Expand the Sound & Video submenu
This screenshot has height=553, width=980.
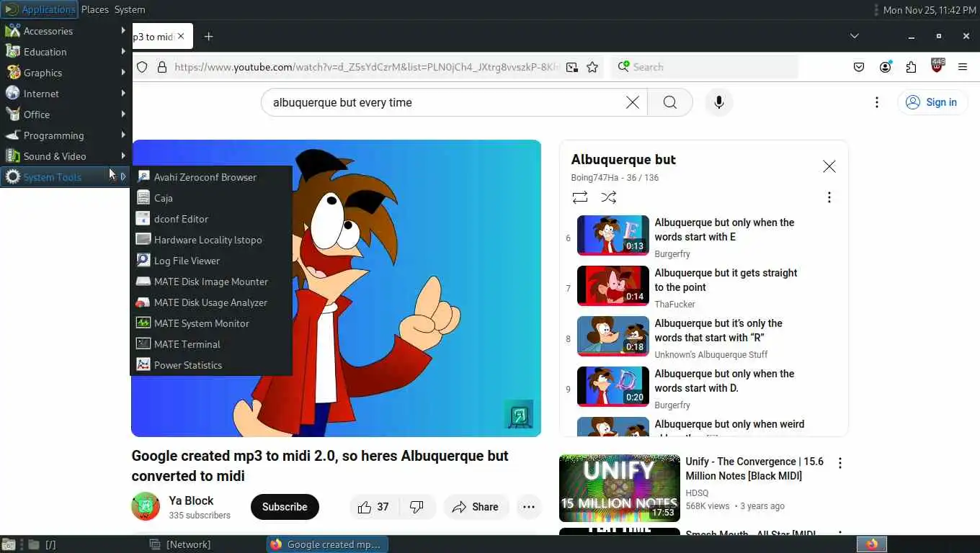66,156
